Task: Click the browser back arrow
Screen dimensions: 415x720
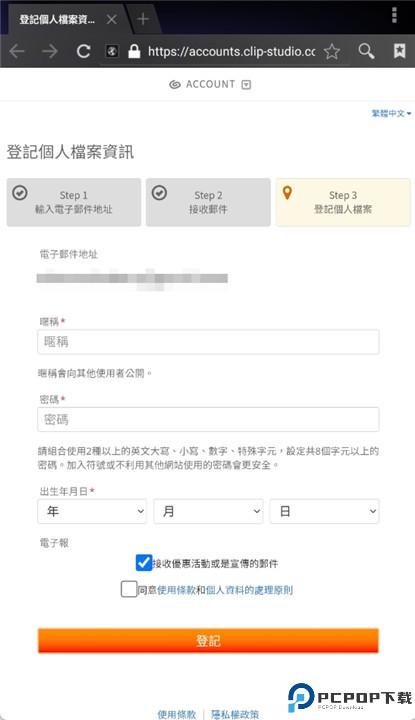Action: [x=17, y=51]
